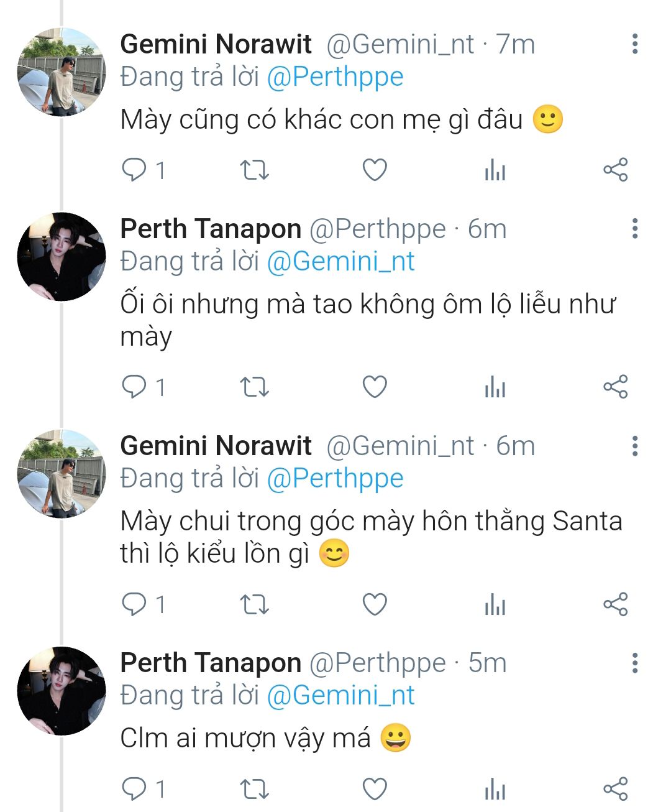
Task: Retweet Perth's 'Clm ai mượn vậy má' tweet
Action: coord(254,789)
